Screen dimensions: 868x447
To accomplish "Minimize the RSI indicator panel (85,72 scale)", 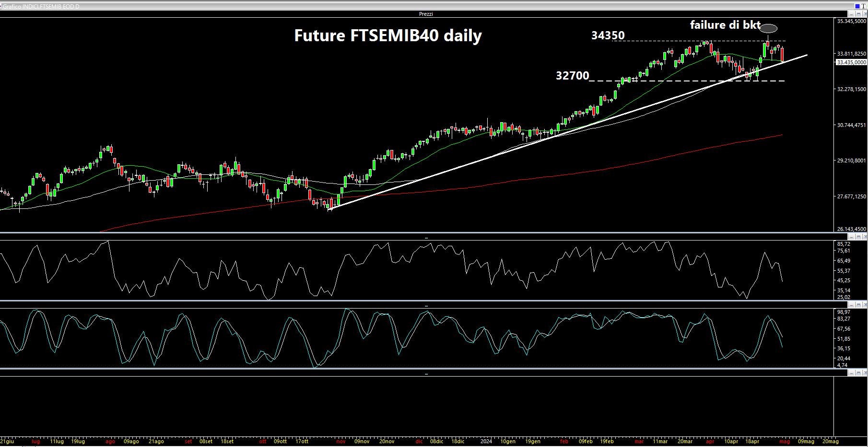I will click(x=851, y=237).
